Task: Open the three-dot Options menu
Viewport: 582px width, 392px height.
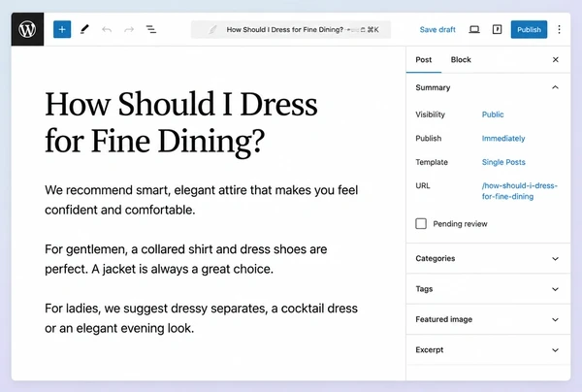Action: (x=559, y=29)
